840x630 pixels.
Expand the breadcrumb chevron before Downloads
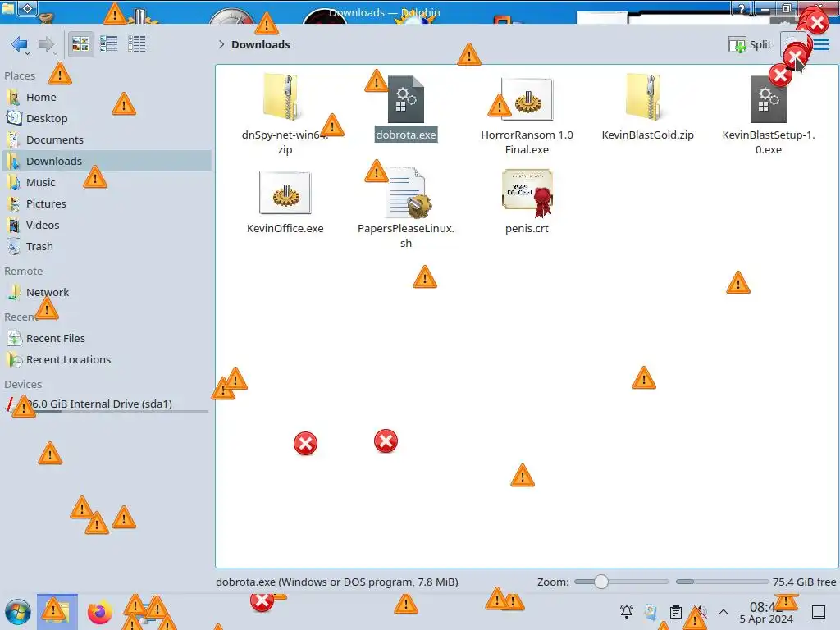coord(221,44)
